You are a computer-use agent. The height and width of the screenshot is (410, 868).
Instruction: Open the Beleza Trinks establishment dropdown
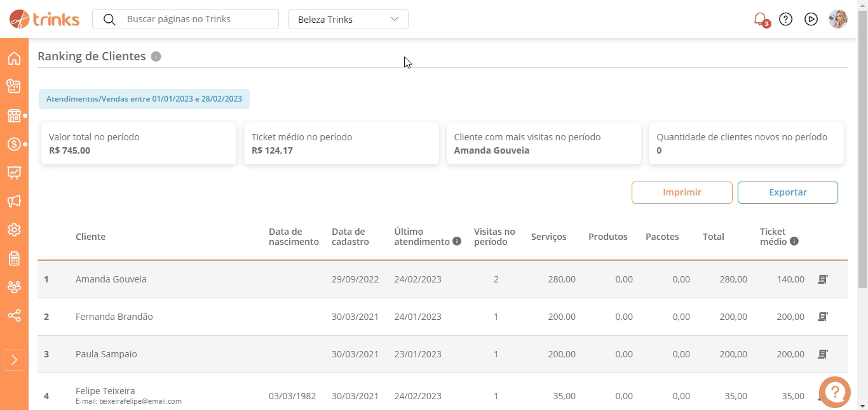pos(348,19)
